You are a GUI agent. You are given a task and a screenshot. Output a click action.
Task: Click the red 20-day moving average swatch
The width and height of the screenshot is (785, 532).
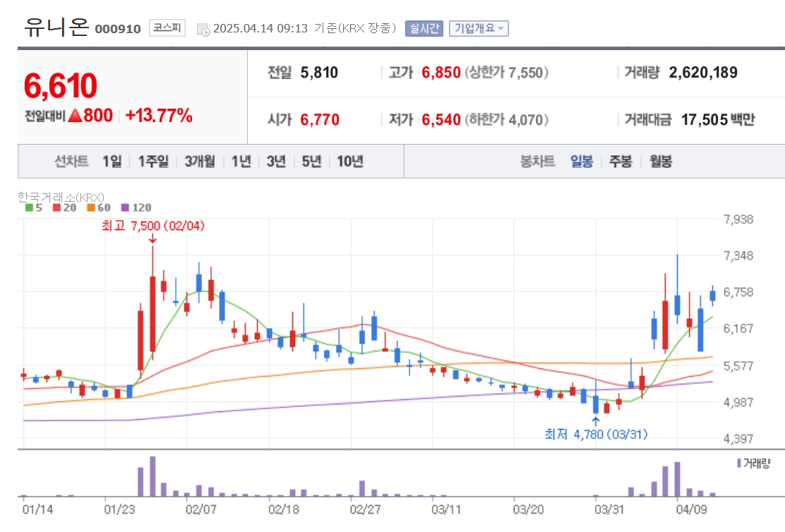point(56,207)
